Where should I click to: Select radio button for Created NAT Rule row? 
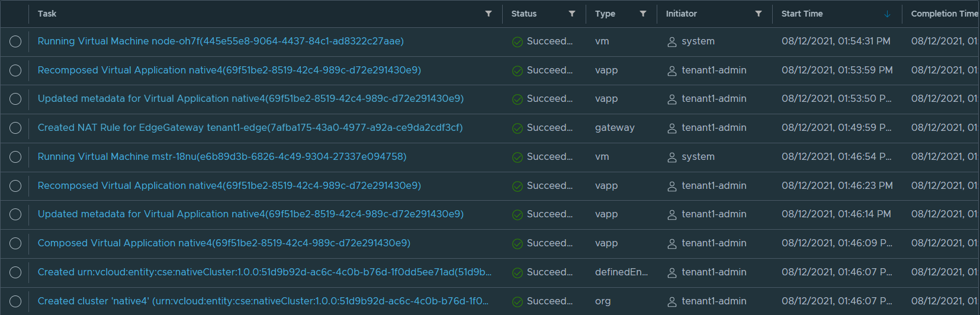point(15,128)
